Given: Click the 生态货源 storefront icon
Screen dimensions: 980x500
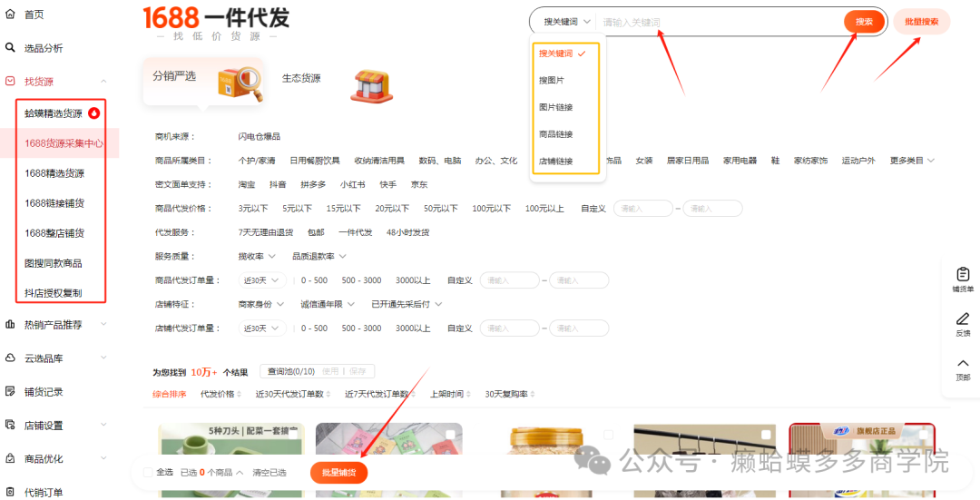Looking at the screenshot, I should 371,86.
